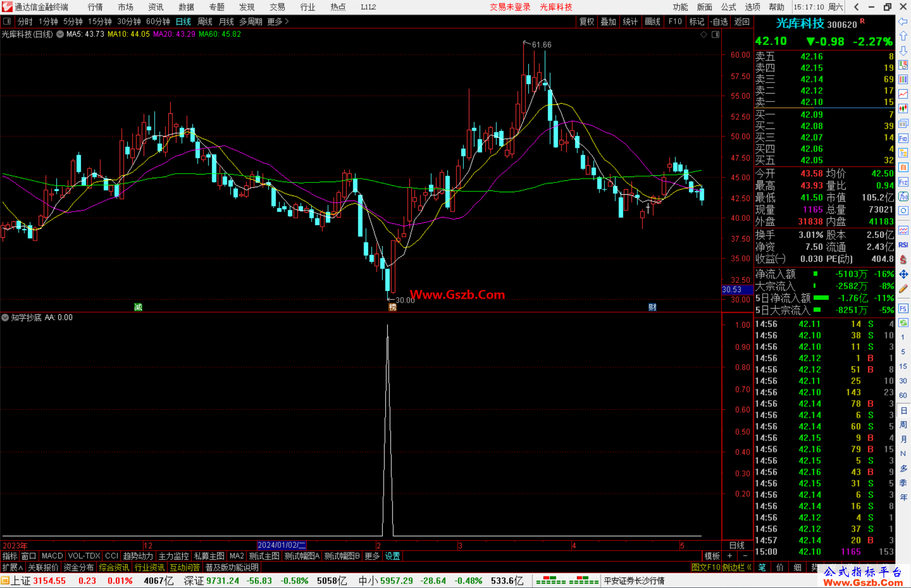
Task: Click the RSI sidebar icon
Action: (x=903, y=245)
